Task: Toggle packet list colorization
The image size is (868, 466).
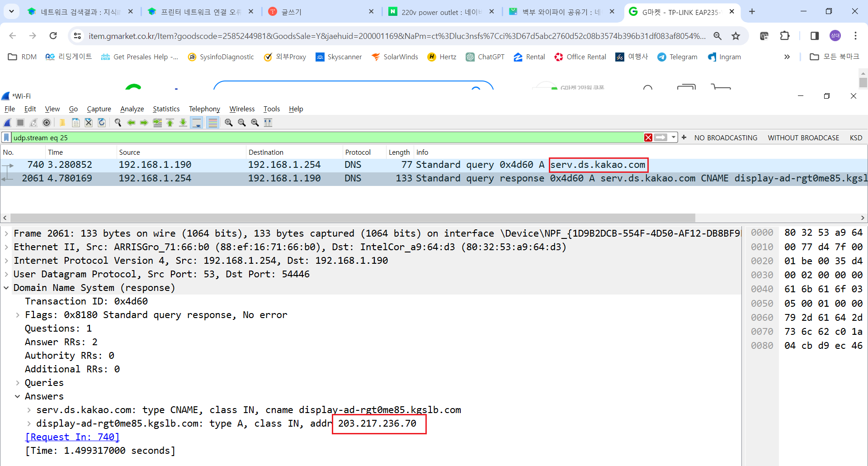Action: (x=213, y=123)
